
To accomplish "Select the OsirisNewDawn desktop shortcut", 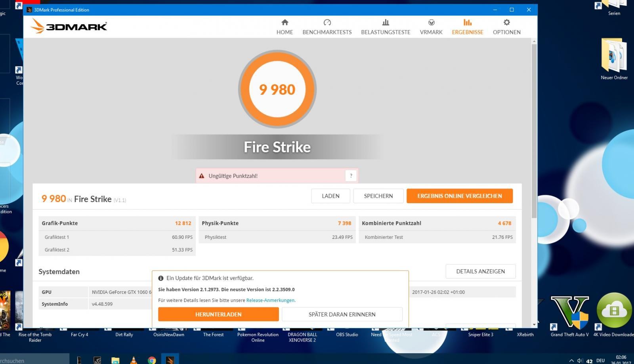I will (169, 335).
